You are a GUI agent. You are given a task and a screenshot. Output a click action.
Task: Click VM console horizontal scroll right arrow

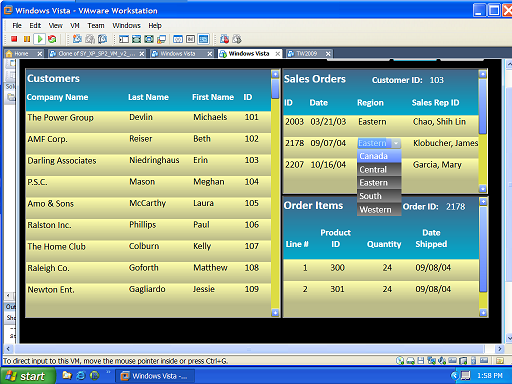point(499,349)
